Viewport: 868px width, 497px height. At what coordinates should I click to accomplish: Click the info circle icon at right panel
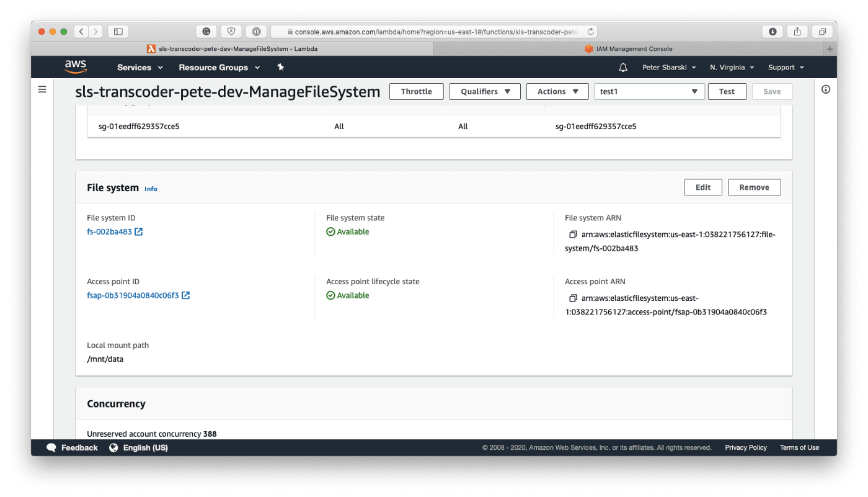(x=826, y=89)
